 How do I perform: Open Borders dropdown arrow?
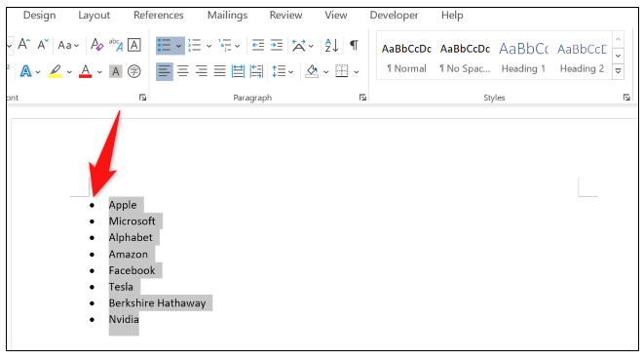tap(357, 72)
